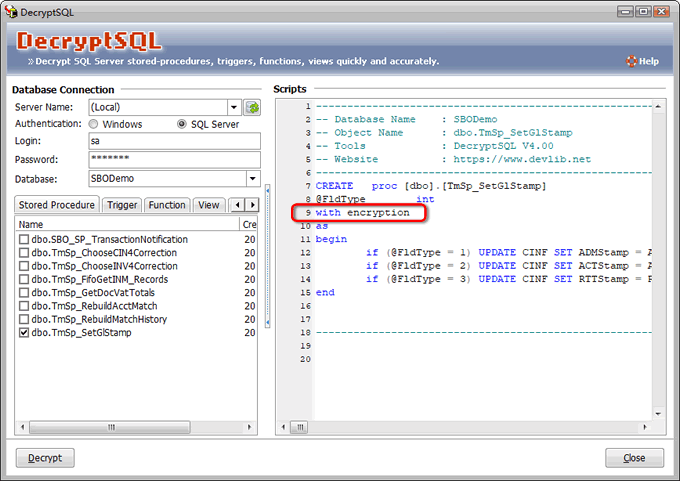The height and width of the screenshot is (481, 680).
Task: Check dbo.TmSp_RebuildMatchHistory checkbox
Action: coord(24,319)
